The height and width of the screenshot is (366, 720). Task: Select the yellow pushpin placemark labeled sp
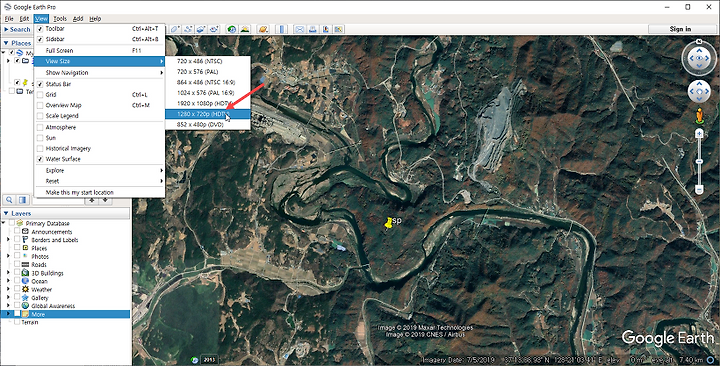389,223
